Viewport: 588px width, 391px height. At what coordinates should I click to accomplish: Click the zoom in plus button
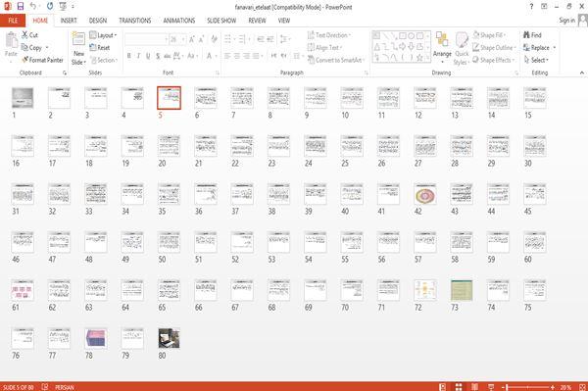click(x=553, y=387)
